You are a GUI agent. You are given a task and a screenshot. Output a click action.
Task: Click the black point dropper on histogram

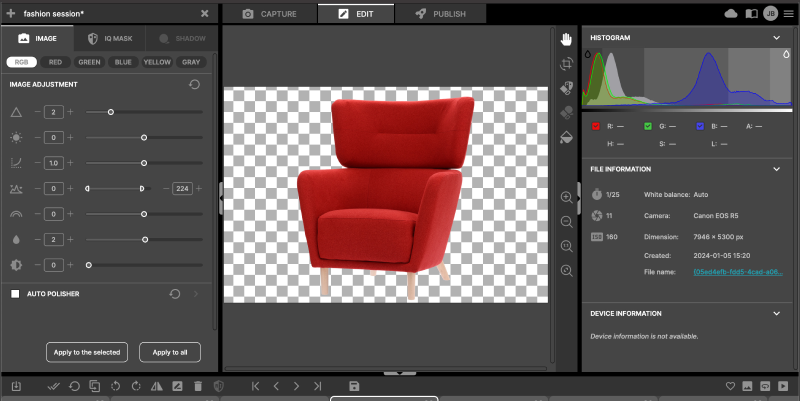coord(588,54)
